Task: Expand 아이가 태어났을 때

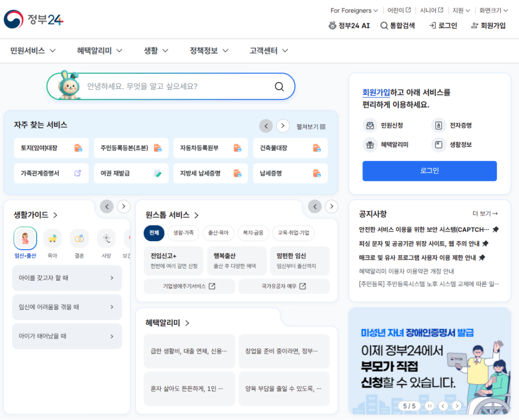Action: 67,336
